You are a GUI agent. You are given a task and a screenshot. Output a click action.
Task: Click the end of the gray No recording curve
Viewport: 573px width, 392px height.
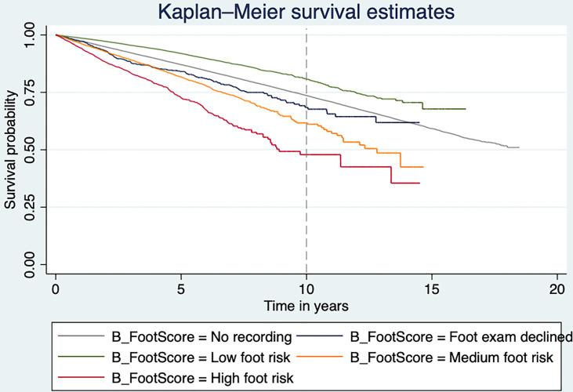[518, 147]
